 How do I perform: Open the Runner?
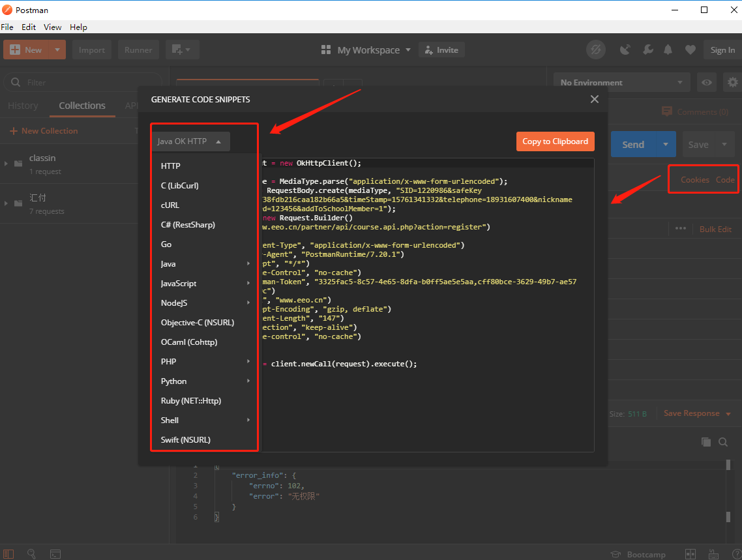138,50
